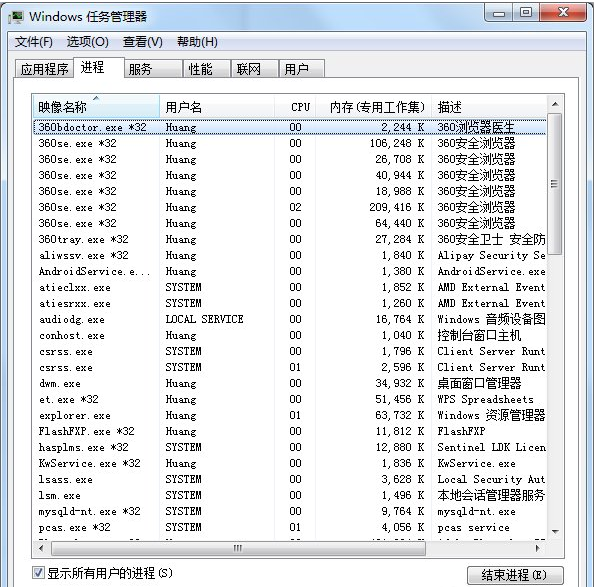The image size is (595, 587).
Task: Click the 63,732 K memory value
Action: [x=400, y=415]
